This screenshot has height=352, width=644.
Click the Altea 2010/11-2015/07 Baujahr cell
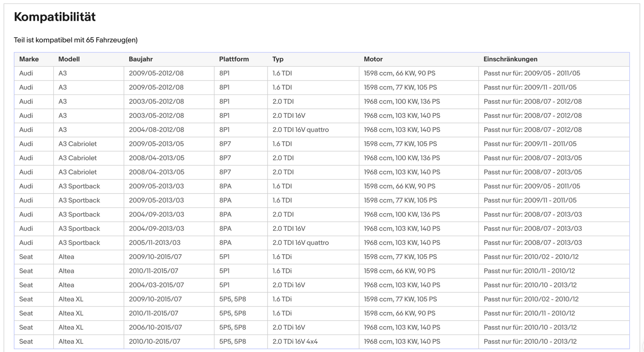tap(169, 271)
